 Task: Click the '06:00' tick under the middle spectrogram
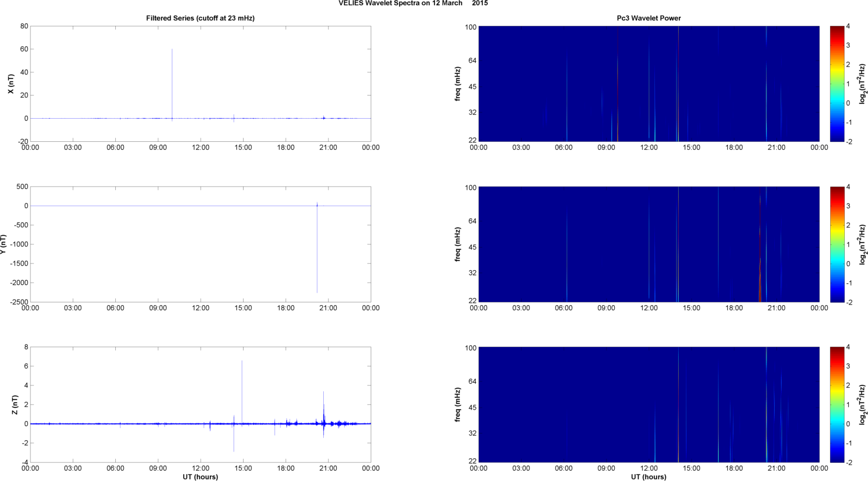click(564, 308)
